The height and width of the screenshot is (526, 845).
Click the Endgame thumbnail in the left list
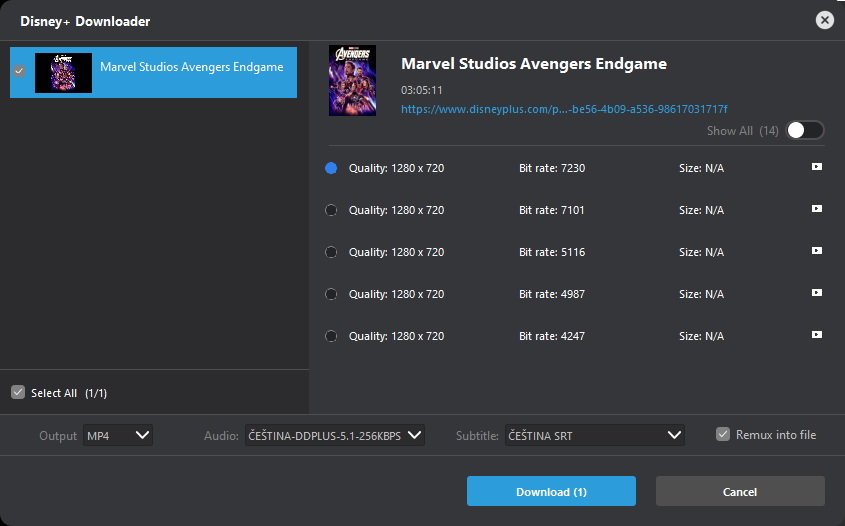63,72
